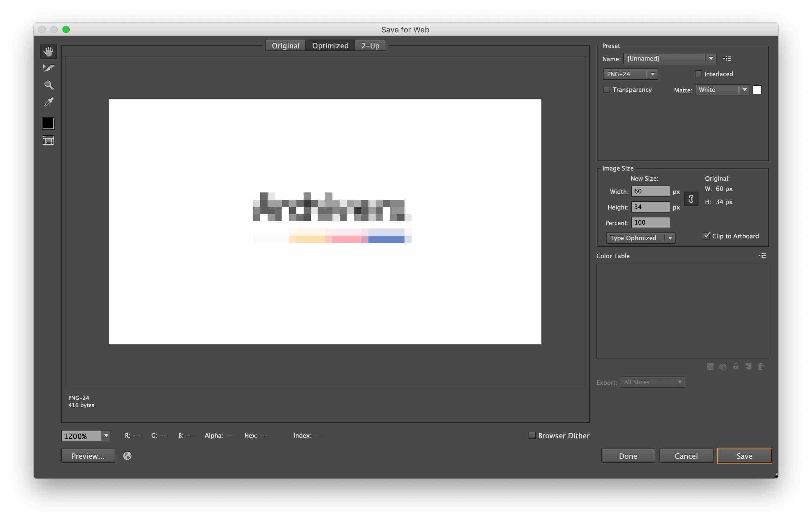The image size is (812, 523).
Task: Select the Hand tool
Action: tap(48, 52)
